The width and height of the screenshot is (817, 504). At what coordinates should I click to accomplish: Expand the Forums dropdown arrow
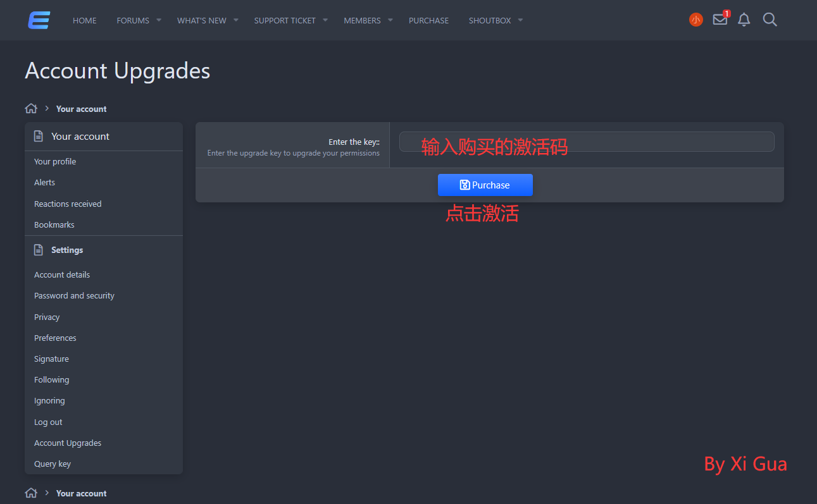click(x=159, y=20)
